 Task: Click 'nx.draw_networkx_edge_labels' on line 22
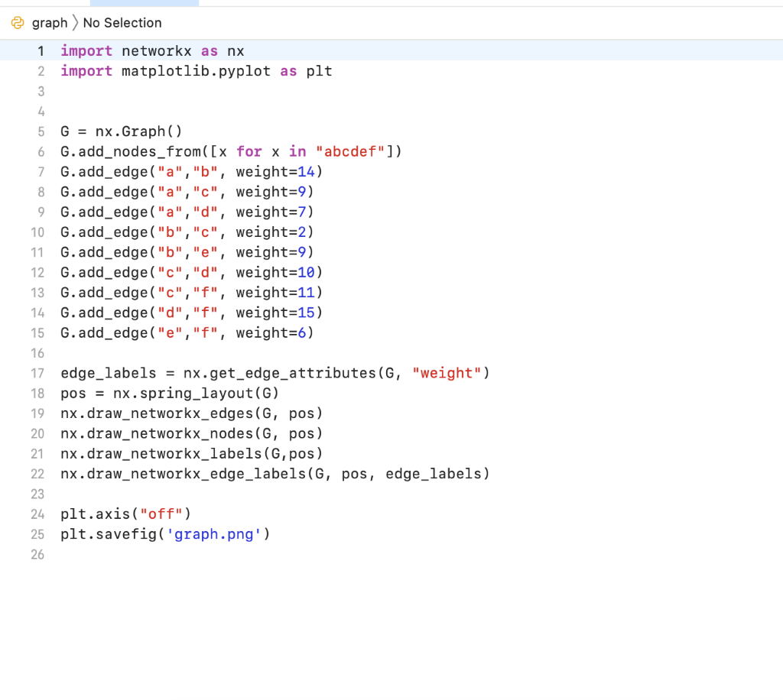click(184, 474)
